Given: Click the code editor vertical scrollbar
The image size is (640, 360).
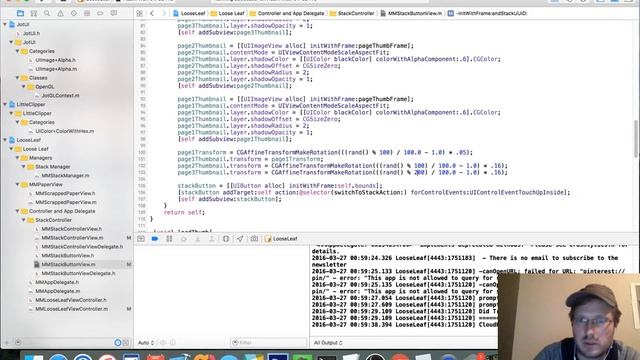Looking at the screenshot, I should pos(636,138).
